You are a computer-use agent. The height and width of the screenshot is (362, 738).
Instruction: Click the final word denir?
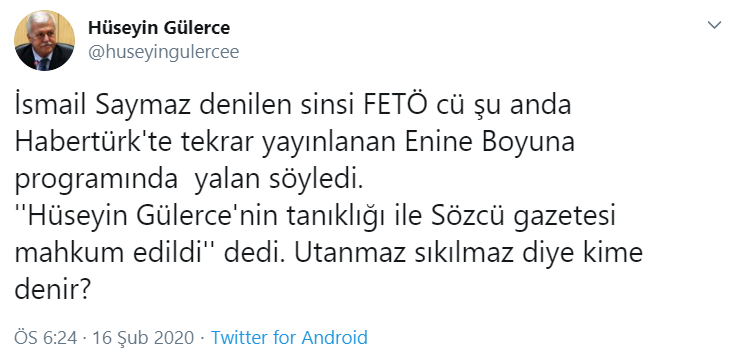pos(52,291)
